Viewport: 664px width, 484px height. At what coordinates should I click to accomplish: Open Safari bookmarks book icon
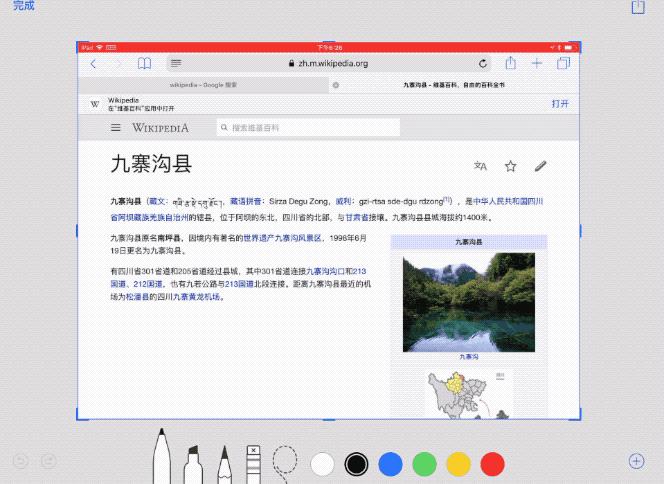[144, 64]
